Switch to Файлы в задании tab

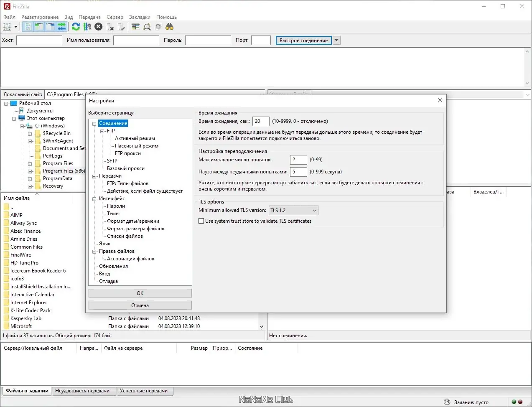click(27, 391)
